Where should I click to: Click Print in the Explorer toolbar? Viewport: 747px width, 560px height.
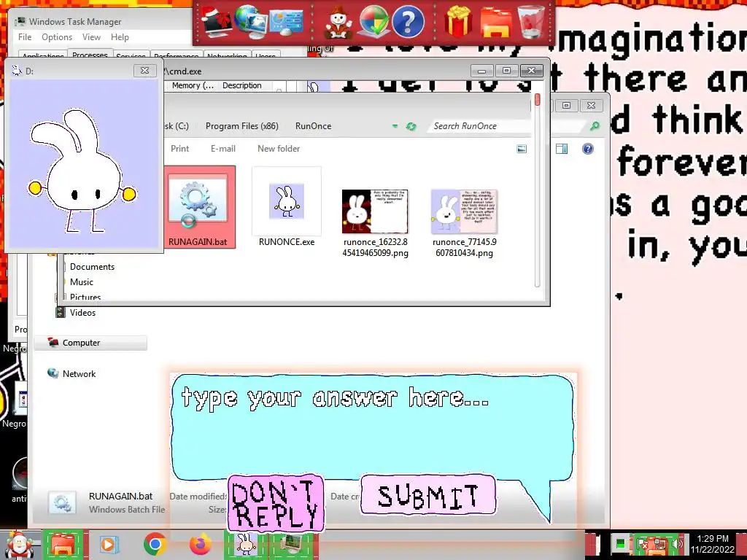pos(179,149)
